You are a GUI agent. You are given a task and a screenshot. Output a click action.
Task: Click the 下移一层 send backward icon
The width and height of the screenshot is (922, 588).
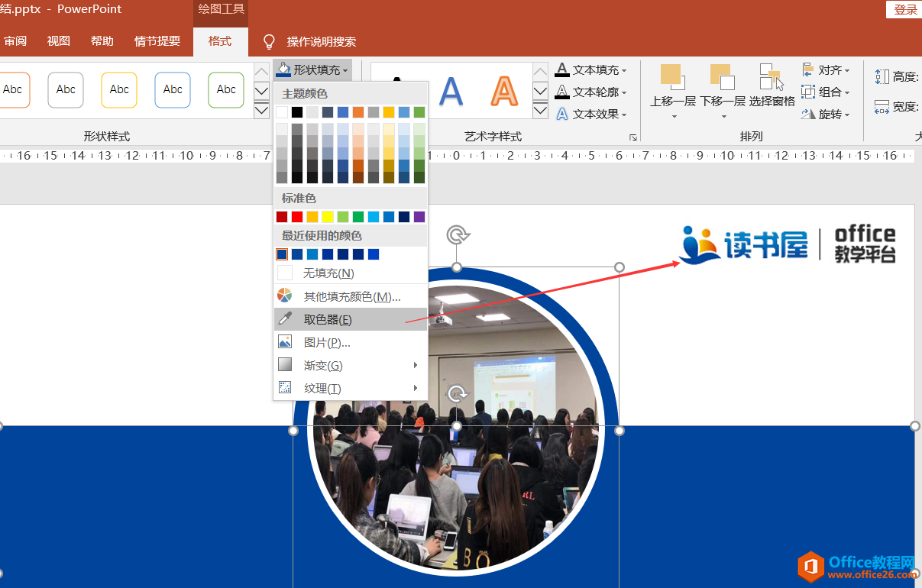pos(722,77)
